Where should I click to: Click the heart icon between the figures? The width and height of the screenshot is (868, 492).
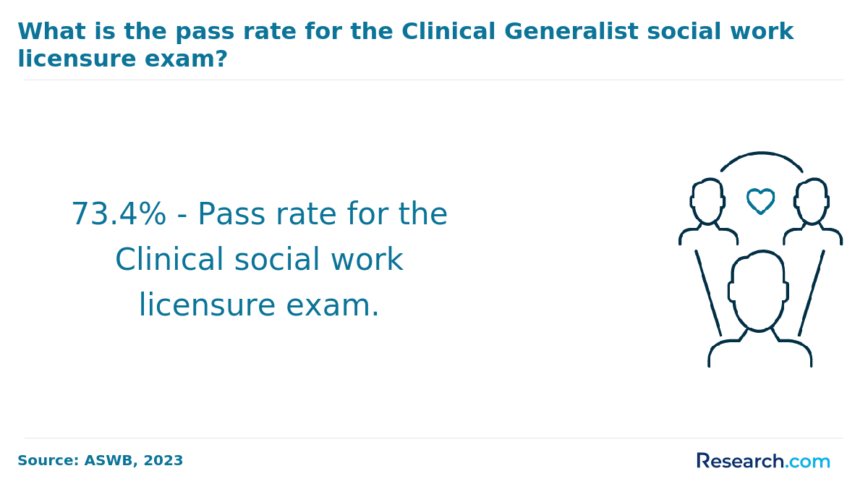pos(760,201)
